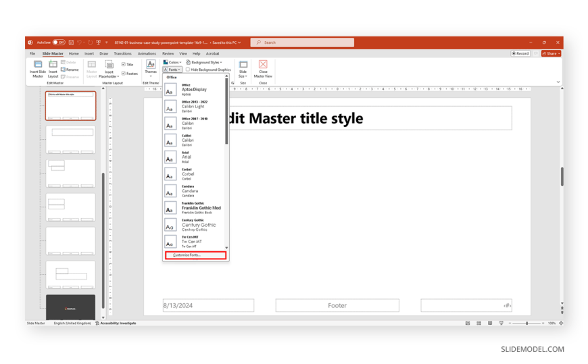This screenshot has height=364, width=588.
Task: Apply the Office Aptos Display fonts
Action: (194, 90)
